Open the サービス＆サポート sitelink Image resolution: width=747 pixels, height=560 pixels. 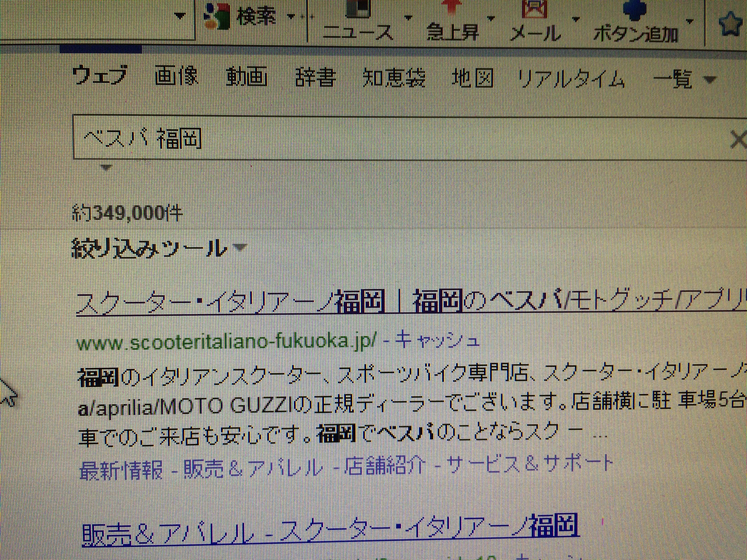coord(530,464)
